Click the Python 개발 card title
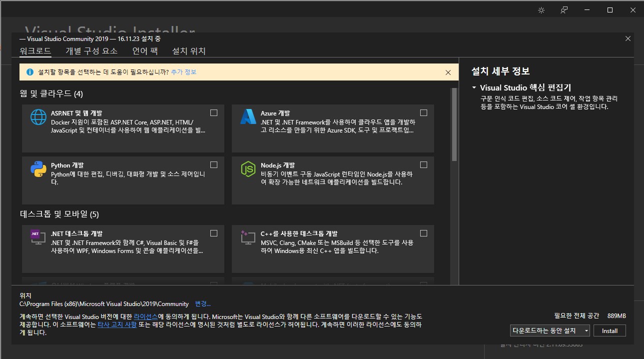The height and width of the screenshot is (359, 644). [x=67, y=165]
